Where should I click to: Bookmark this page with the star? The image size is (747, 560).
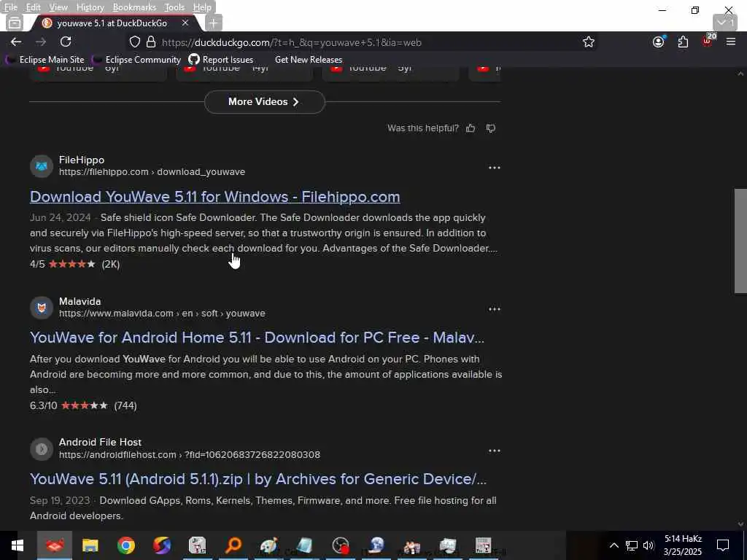(589, 42)
